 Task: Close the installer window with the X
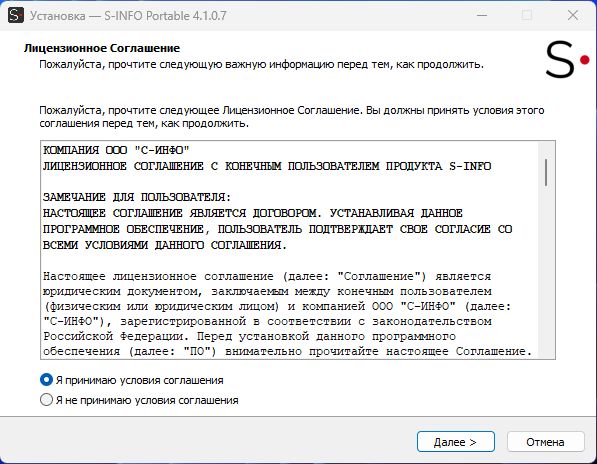573,16
